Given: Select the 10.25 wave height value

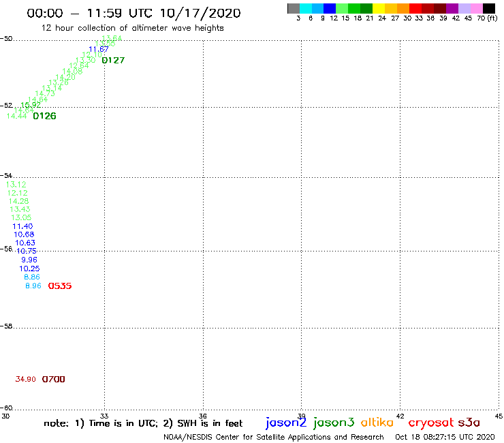Looking at the screenshot, I should coord(29,269).
